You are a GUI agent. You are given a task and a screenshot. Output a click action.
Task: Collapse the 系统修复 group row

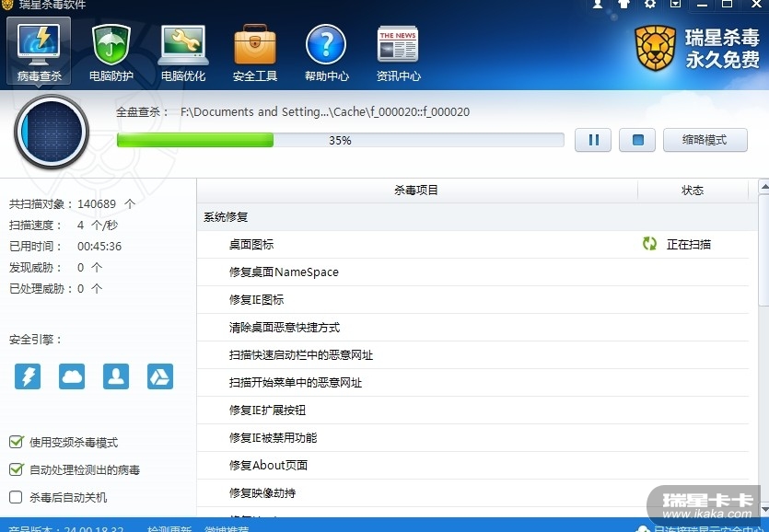[x=472, y=216]
